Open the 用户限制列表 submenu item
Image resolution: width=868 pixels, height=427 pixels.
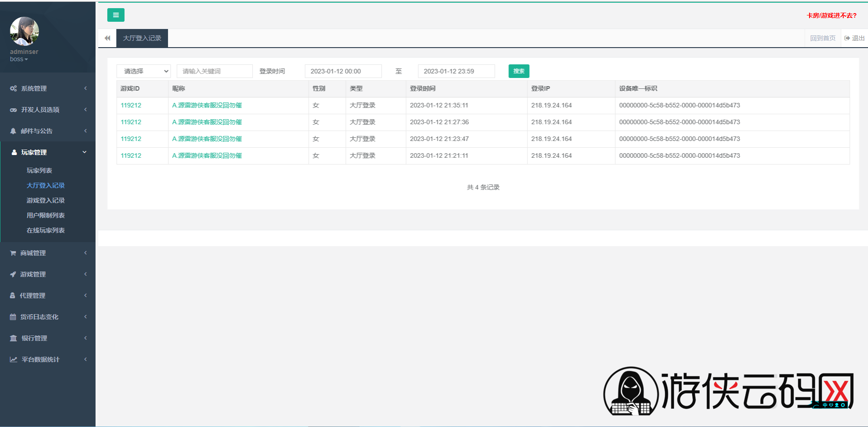[x=46, y=215]
